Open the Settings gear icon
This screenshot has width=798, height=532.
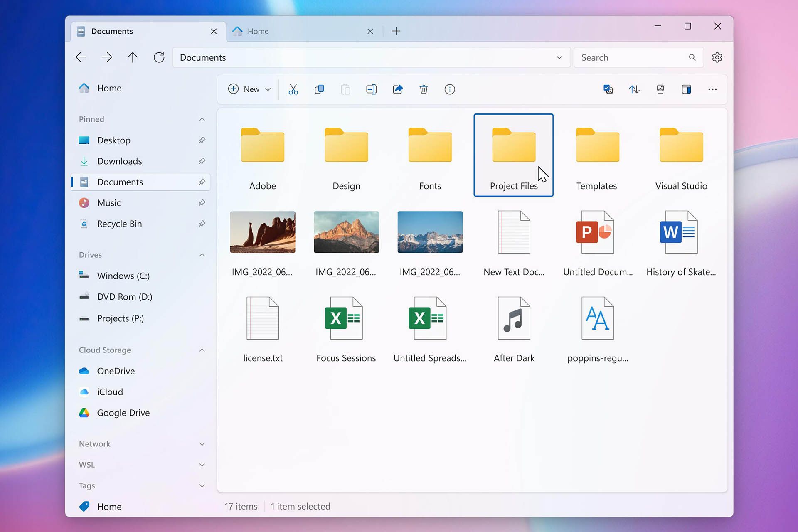[x=717, y=57]
